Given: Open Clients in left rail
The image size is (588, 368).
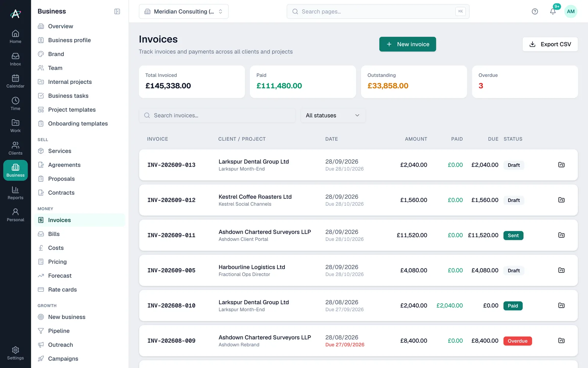Looking at the screenshot, I should [15, 148].
